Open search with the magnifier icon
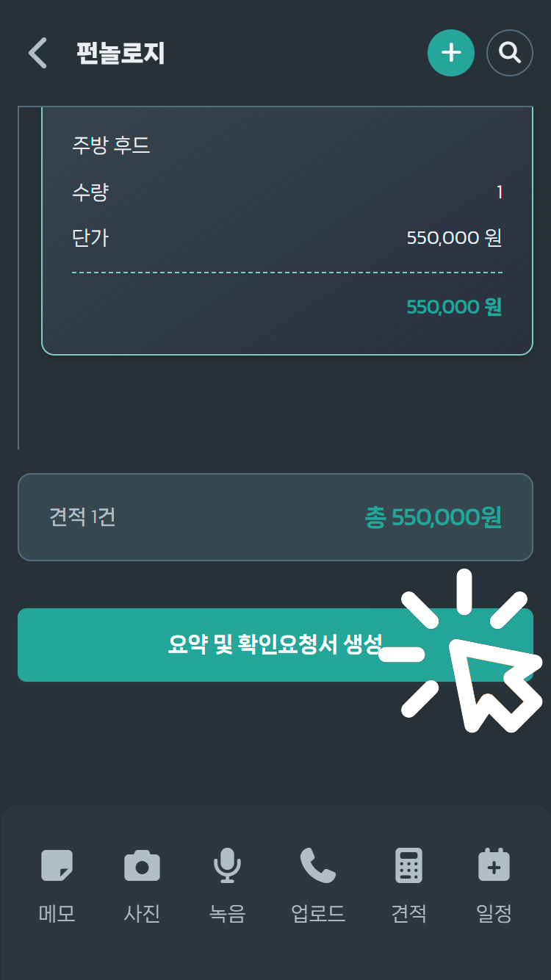551x980 pixels. click(509, 53)
